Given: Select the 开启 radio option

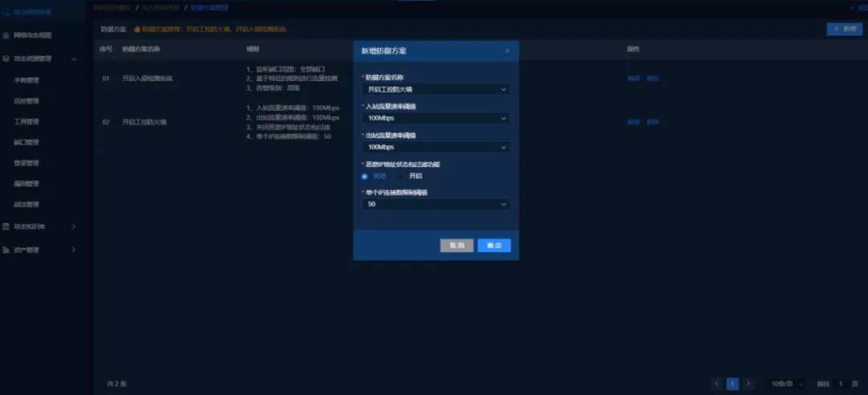Looking at the screenshot, I should (400, 176).
